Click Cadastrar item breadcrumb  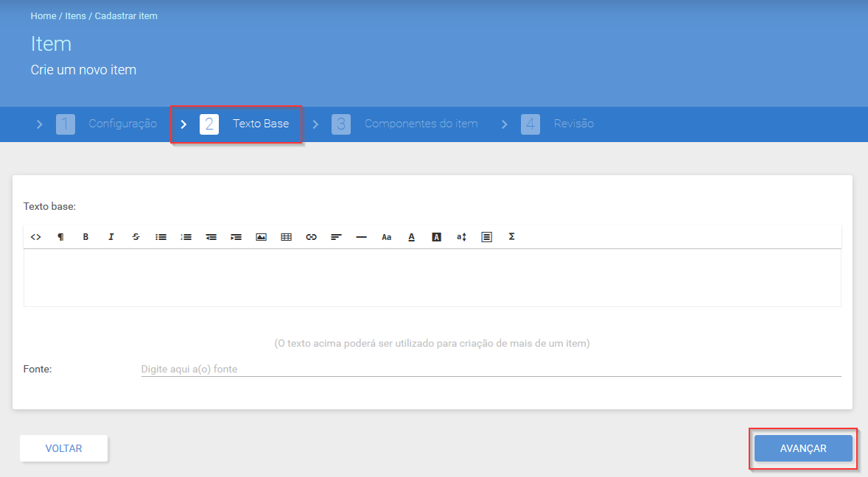tap(126, 16)
